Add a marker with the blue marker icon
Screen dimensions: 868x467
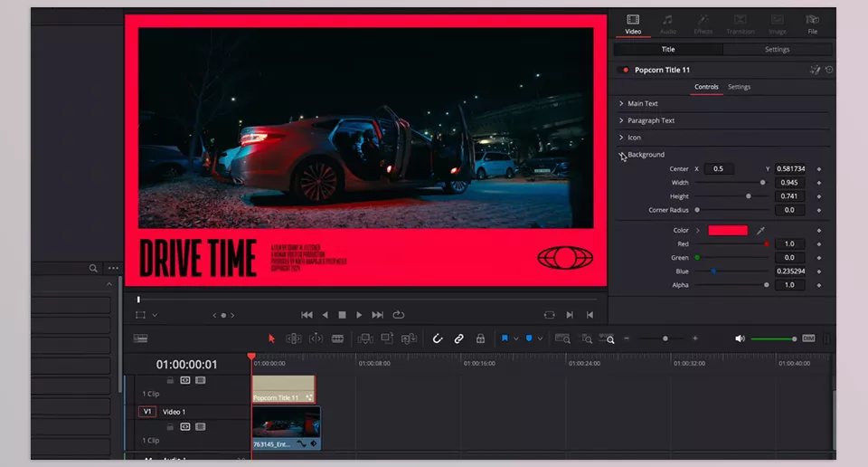(x=529, y=338)
